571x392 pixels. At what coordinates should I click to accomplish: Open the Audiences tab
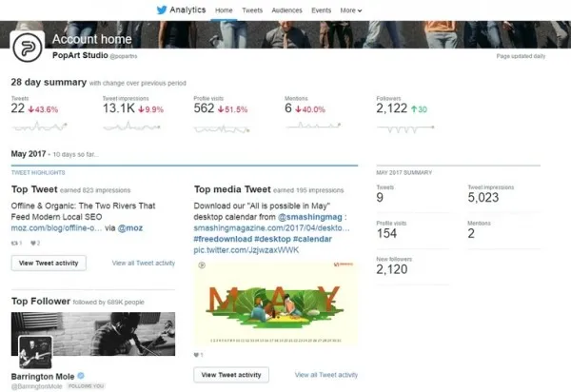286,10
